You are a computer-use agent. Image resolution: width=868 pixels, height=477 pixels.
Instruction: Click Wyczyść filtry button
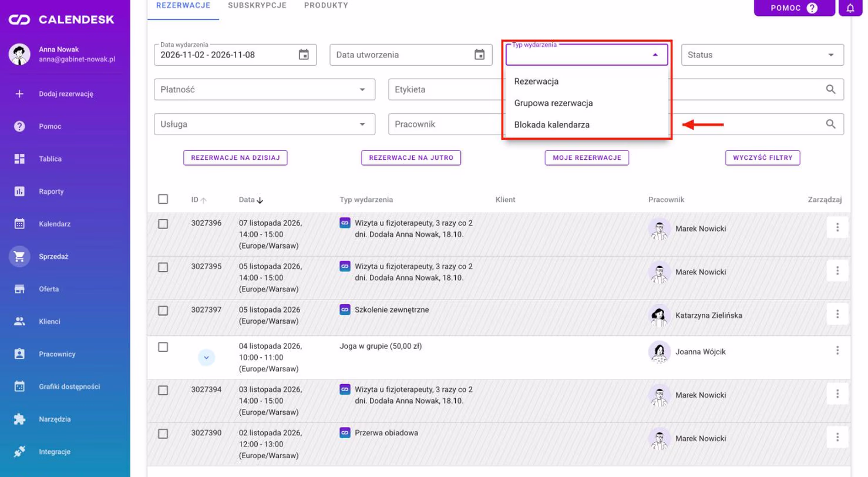(x=762, y=157)
